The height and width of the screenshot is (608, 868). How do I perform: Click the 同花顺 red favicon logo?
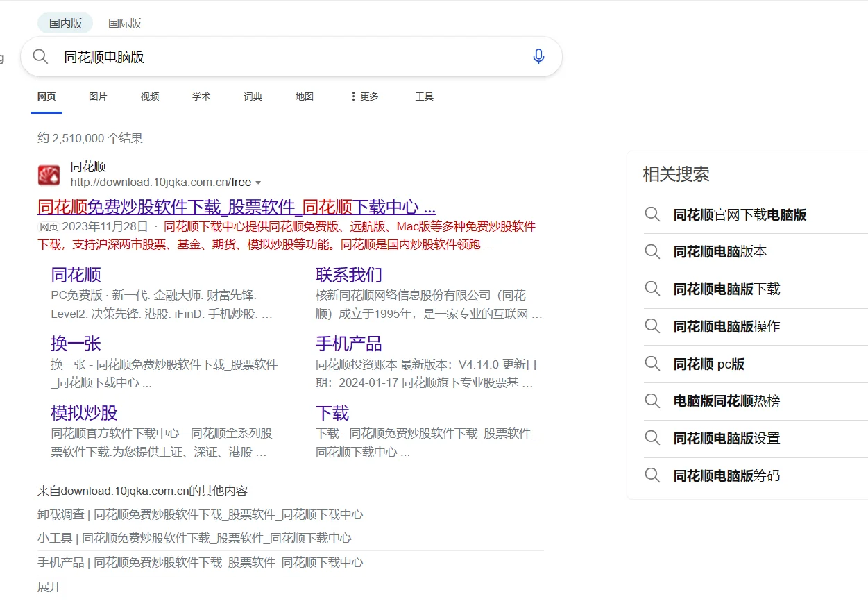coord(48,174)
